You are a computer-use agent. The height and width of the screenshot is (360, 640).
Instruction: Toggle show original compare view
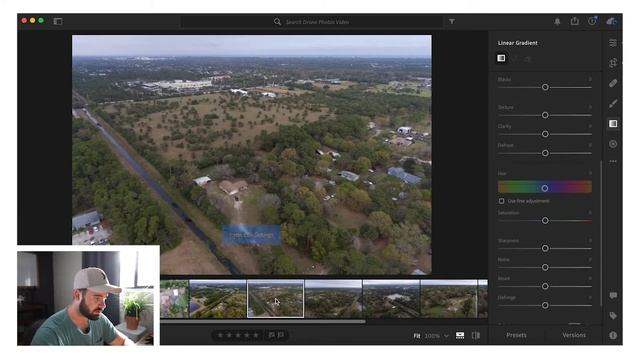click(x=476, y=335)
